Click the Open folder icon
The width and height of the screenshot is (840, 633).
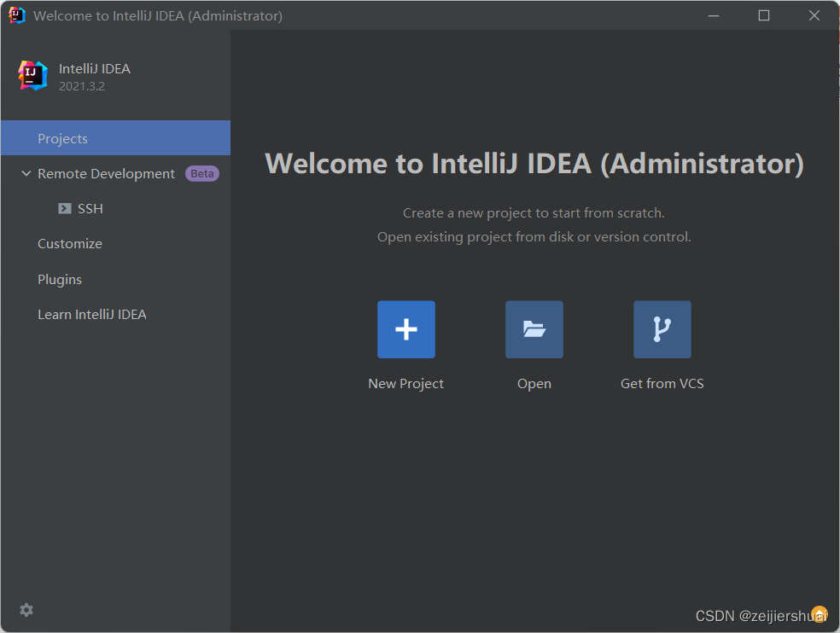pos(534,329)
